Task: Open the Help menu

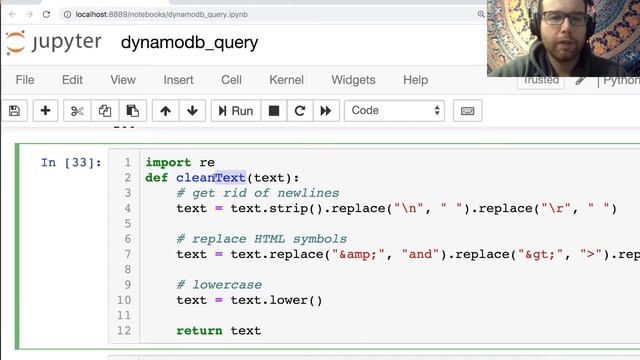Action: click(x=416, y=80)
